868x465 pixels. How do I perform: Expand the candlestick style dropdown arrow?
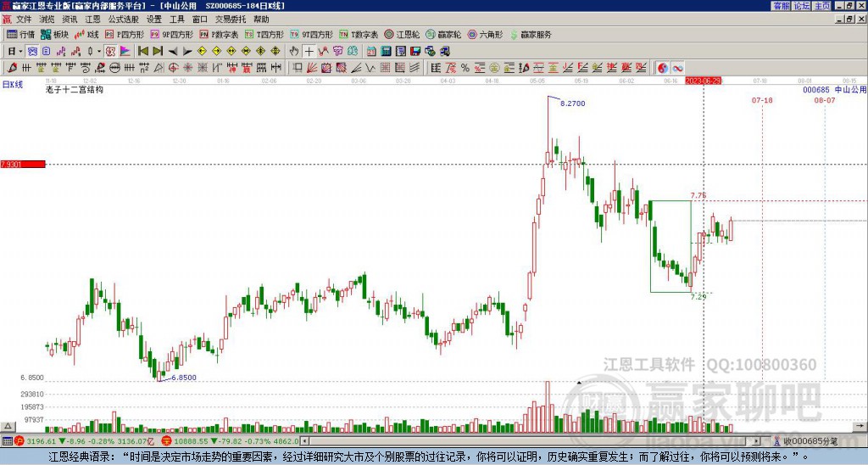[x=99, y=52]
